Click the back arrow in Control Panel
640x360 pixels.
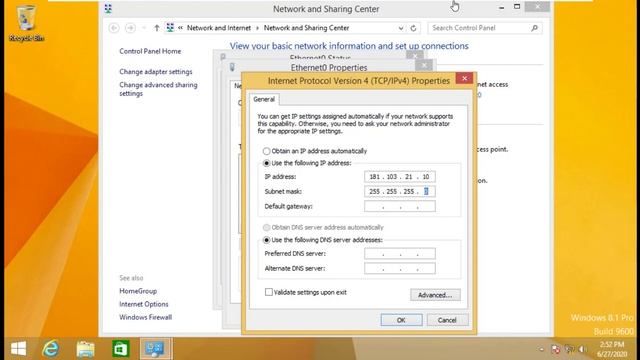pos(114,28)
